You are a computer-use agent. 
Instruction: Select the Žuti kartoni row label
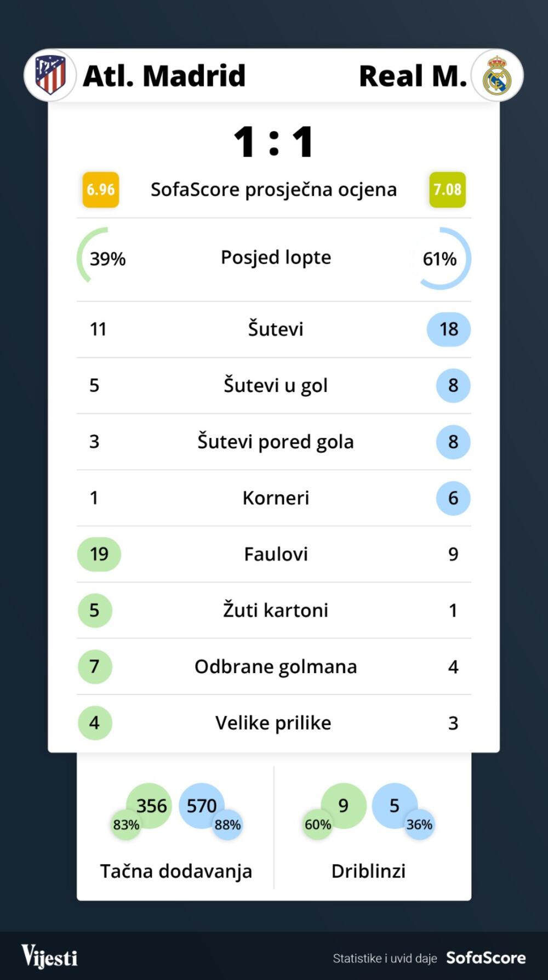coord(276,610)
